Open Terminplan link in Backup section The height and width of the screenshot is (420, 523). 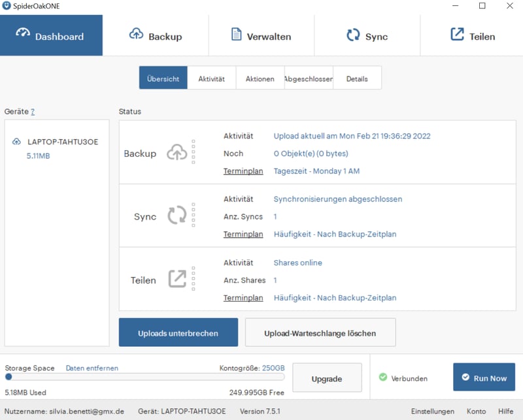coord(243,171)
